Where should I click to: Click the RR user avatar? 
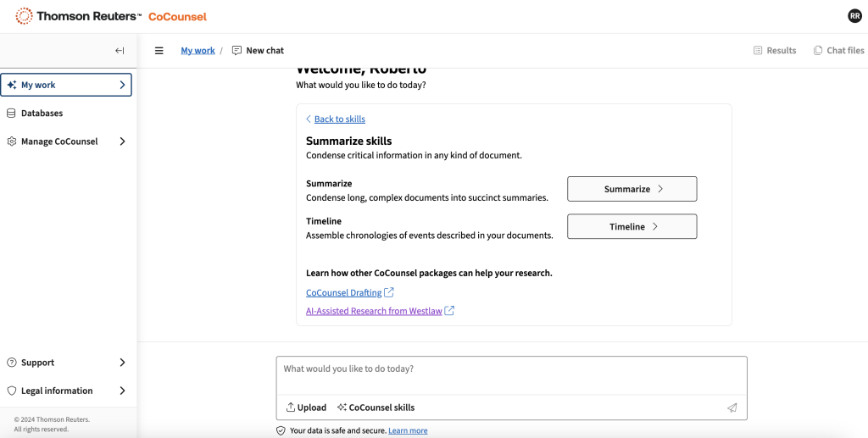point(854,16)
